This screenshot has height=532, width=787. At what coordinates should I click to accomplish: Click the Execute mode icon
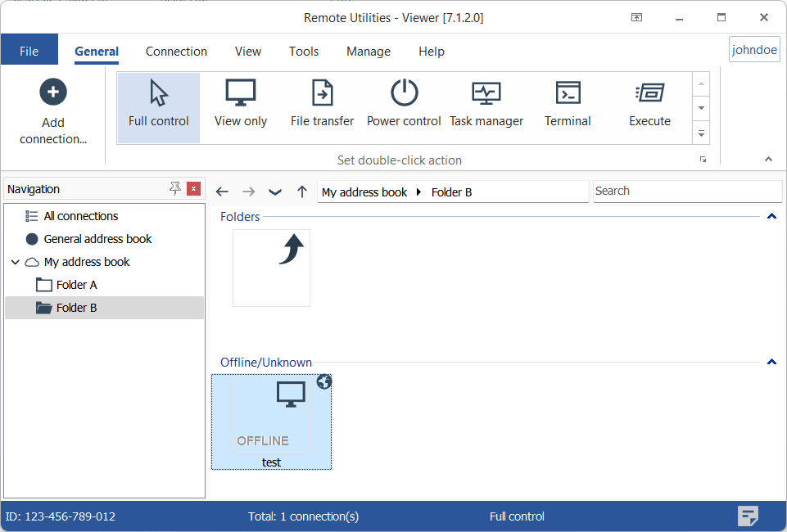point(650,93)
